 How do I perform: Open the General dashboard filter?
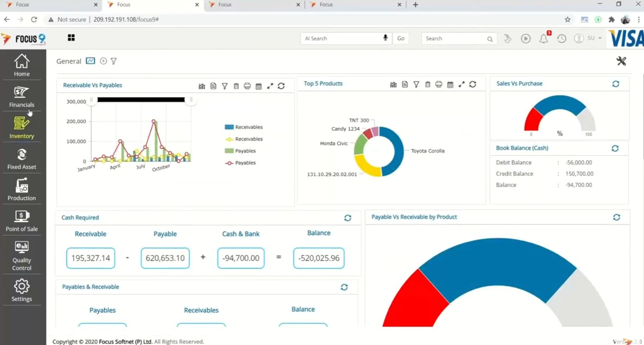[x=114, y=61]
